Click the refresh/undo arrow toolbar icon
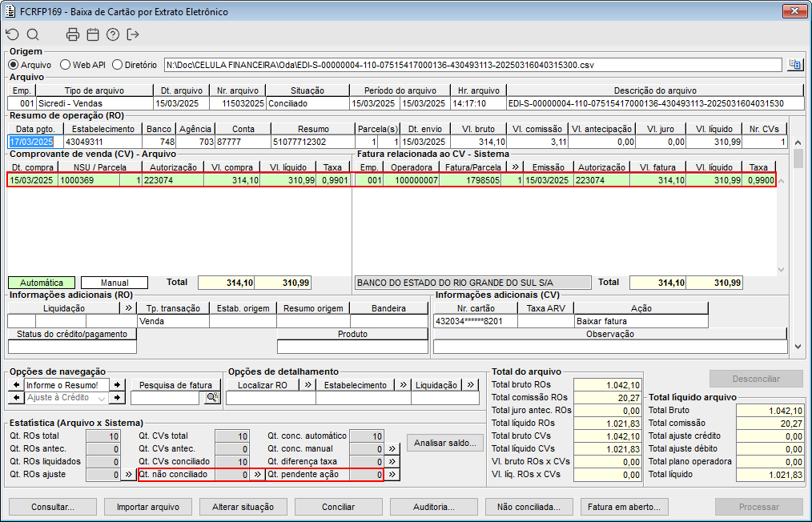Viewport: 812px width, 522px height. 12,34
